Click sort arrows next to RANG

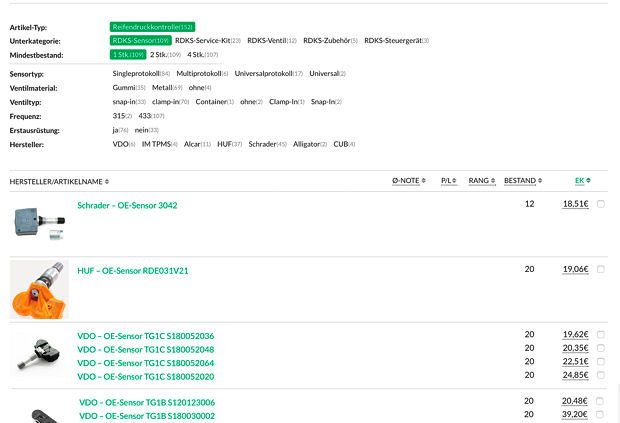click(493, 180)
